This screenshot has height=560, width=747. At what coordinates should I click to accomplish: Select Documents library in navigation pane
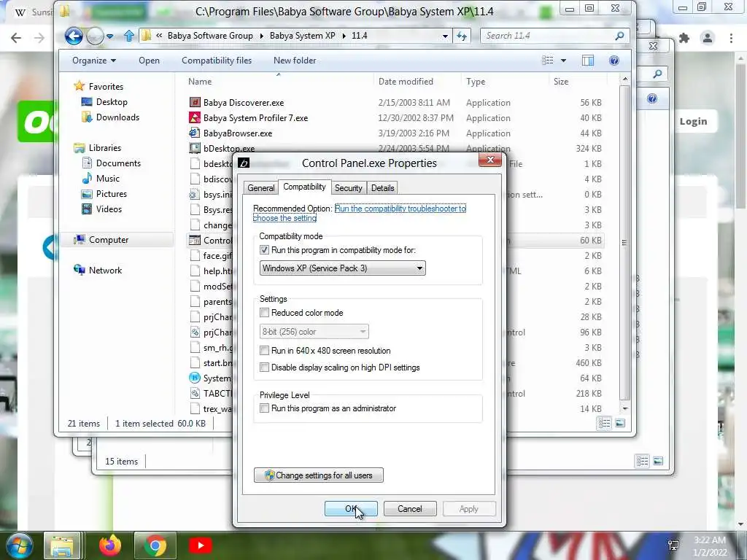tap(118, 163)
